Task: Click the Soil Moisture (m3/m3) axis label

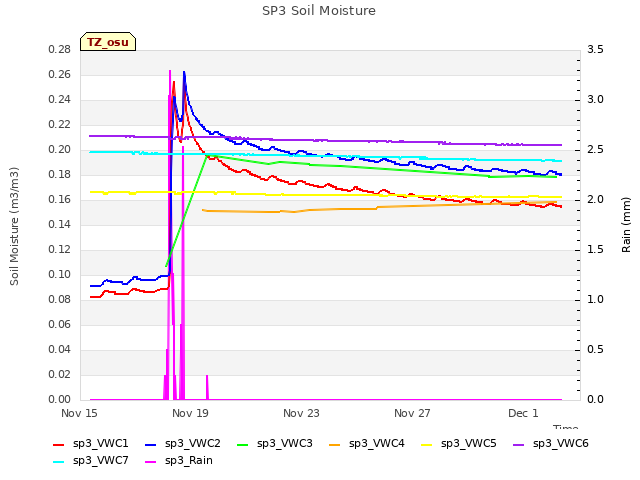Action: [14, 226]
